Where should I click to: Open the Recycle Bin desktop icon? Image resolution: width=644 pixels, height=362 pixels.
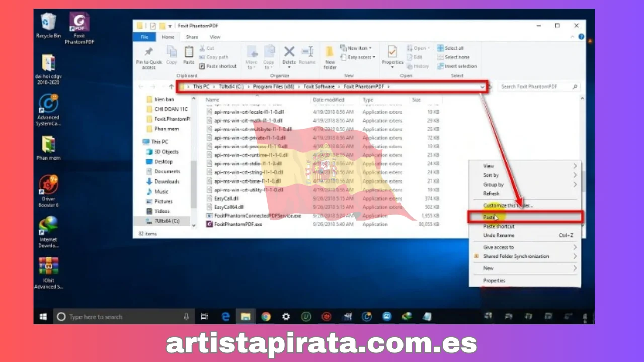(49, 26)
